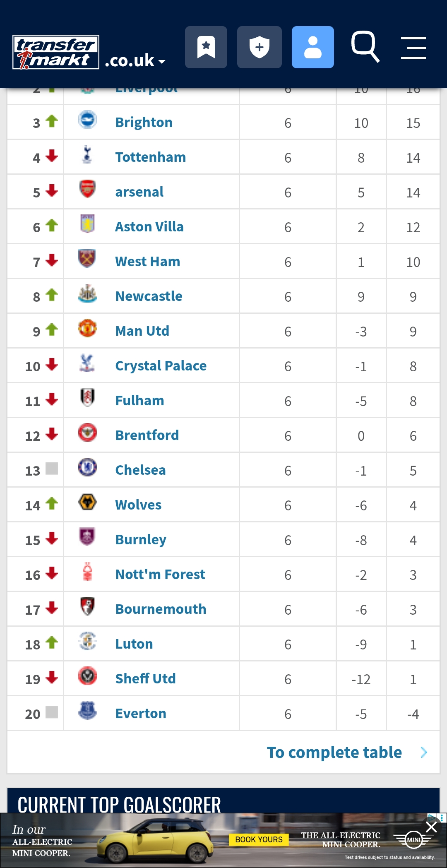Open the Newcastle team link
The image size is (447, 868).
click(149, 296)
